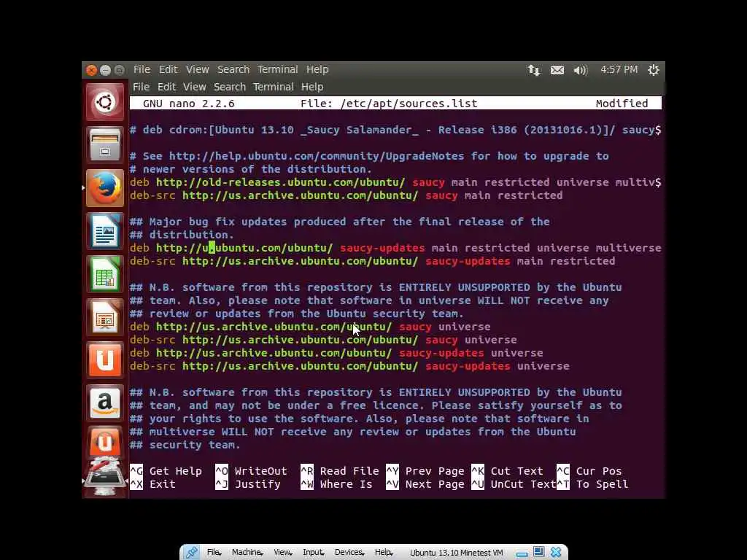
Task: Click 'GNU nano 2.2.6' title text
Action: pos(189,104)
